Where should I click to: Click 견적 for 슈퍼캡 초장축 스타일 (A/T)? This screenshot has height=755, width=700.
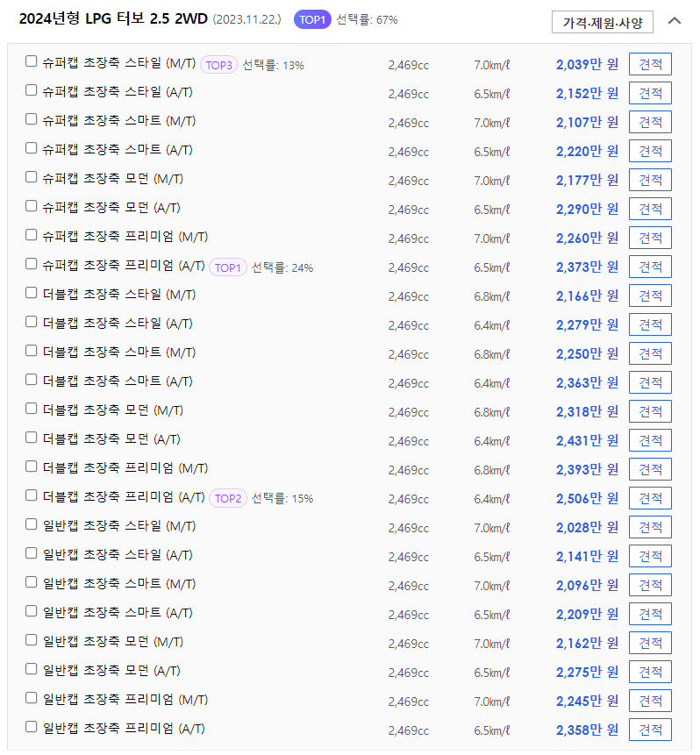click(x=650, y=93)
